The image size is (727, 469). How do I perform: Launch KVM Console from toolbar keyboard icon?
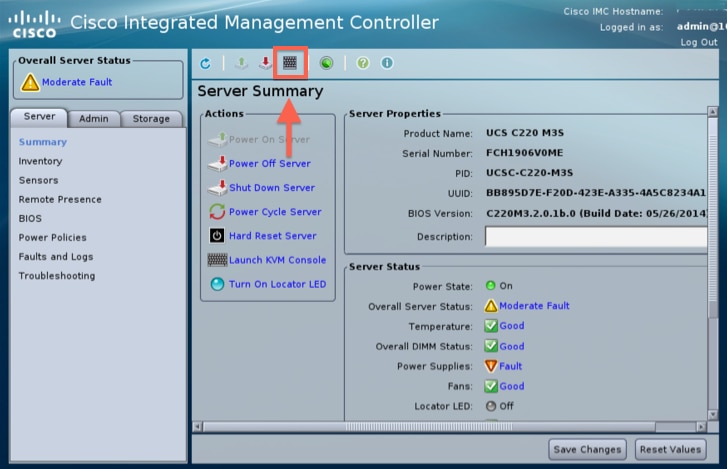tap(290, 63)
